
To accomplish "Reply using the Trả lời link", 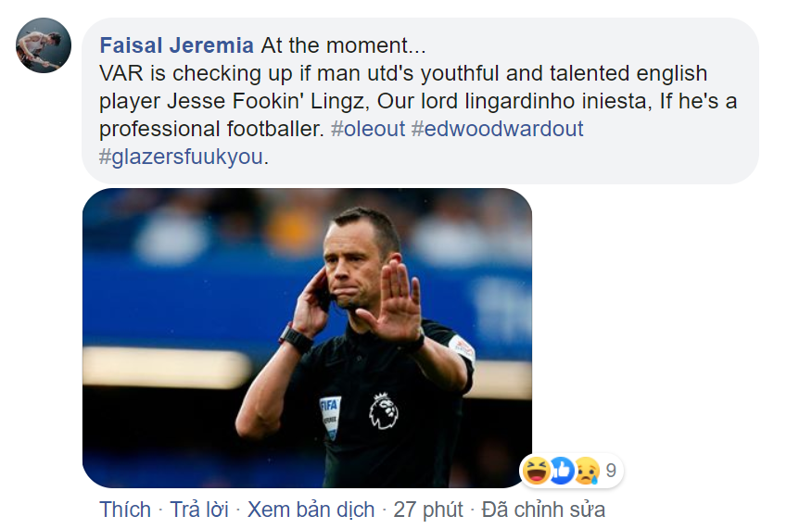I will (x=198, y=510).
